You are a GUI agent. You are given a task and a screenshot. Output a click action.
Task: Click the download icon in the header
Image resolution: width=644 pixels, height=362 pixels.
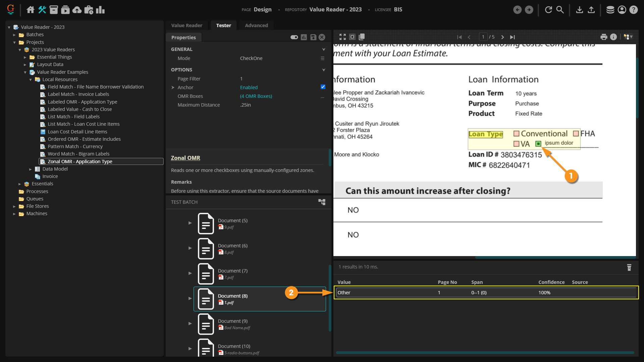(579, 10)
